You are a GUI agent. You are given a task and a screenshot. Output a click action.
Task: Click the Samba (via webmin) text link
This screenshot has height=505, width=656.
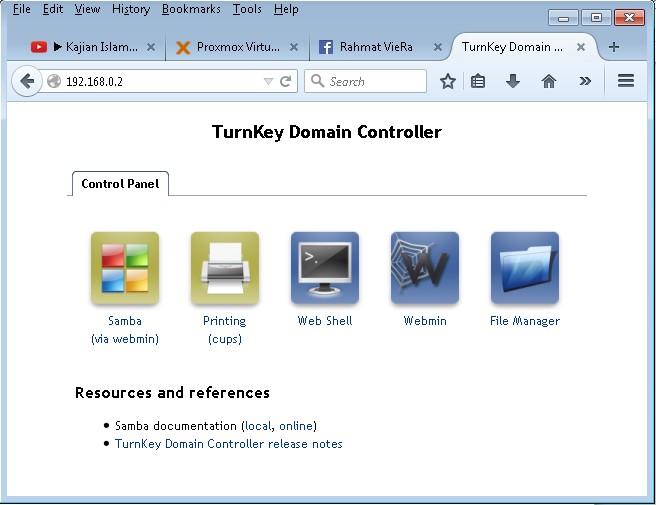coord(125,330)
